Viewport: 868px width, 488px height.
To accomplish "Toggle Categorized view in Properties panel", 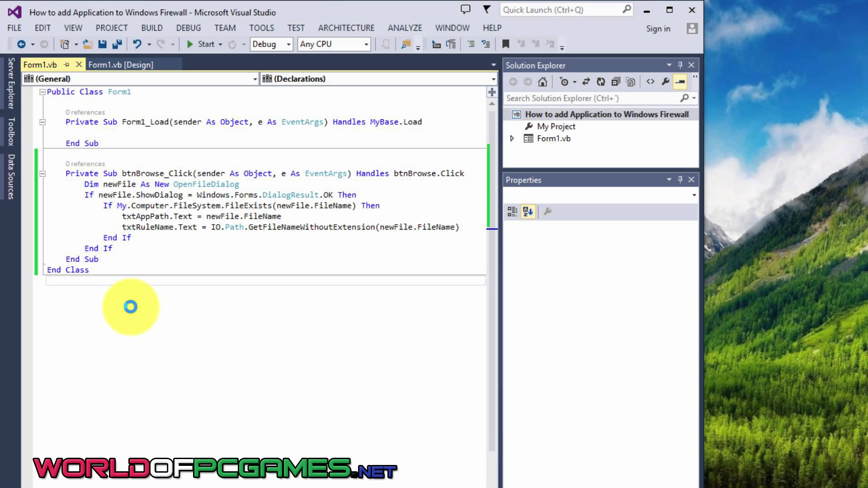I will pyautogui.click(x=512, y=211).
